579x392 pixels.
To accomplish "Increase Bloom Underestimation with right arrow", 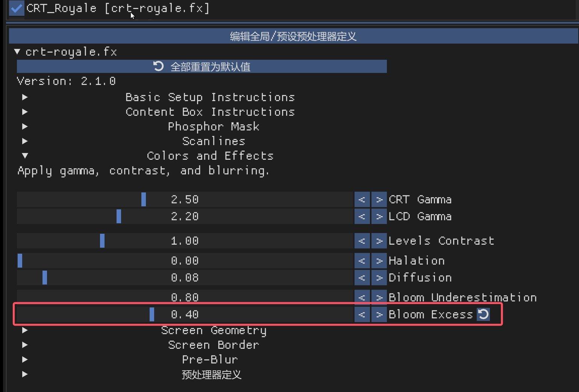I will coord(379,297).
